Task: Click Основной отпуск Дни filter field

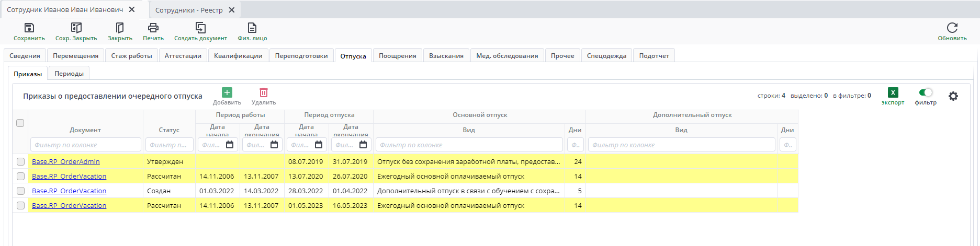Action: pyautogui.click(x=576, y=145)
